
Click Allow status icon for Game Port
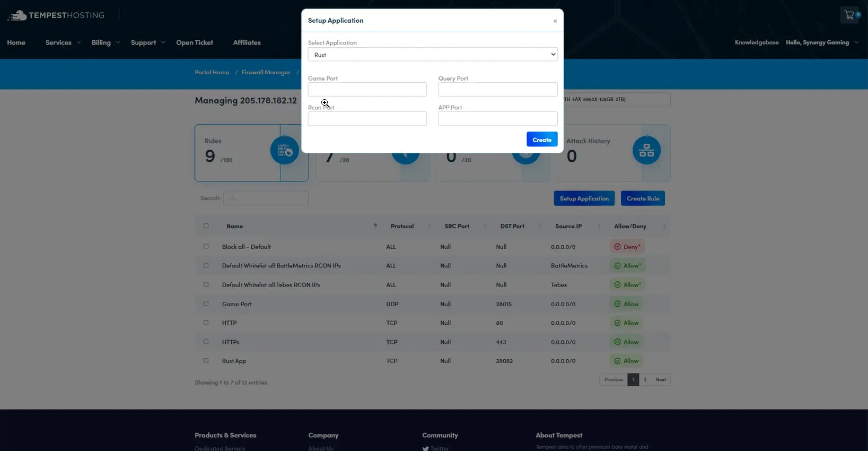(x=617, y=304)
